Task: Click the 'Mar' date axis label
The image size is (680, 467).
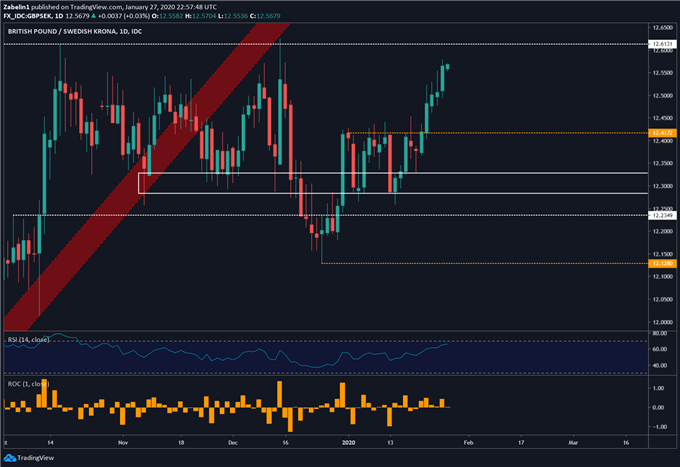Action: point(573,443)
